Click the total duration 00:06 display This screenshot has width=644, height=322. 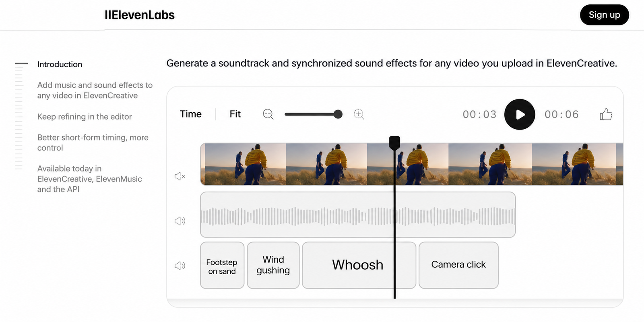[x=561, y=115]
